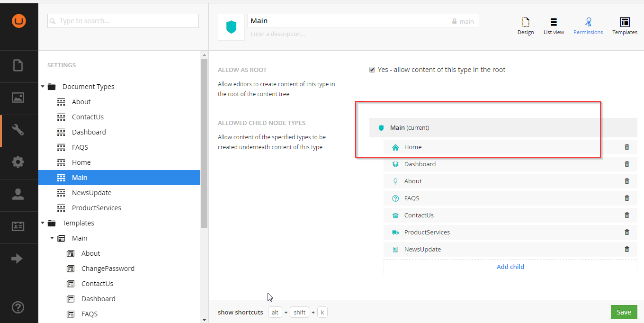644x323 pixels.
Task: Click the Main (current) row
Action: point(503,128)
